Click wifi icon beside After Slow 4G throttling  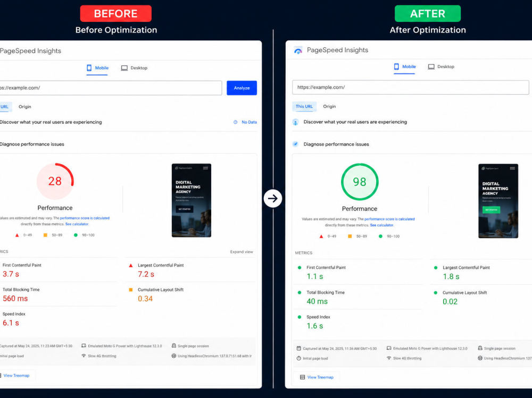[x=389, y=358]
